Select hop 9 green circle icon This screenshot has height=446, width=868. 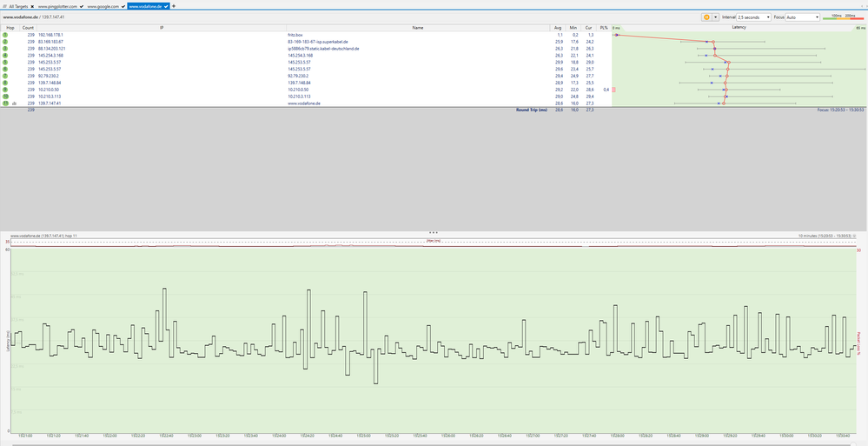5,90
